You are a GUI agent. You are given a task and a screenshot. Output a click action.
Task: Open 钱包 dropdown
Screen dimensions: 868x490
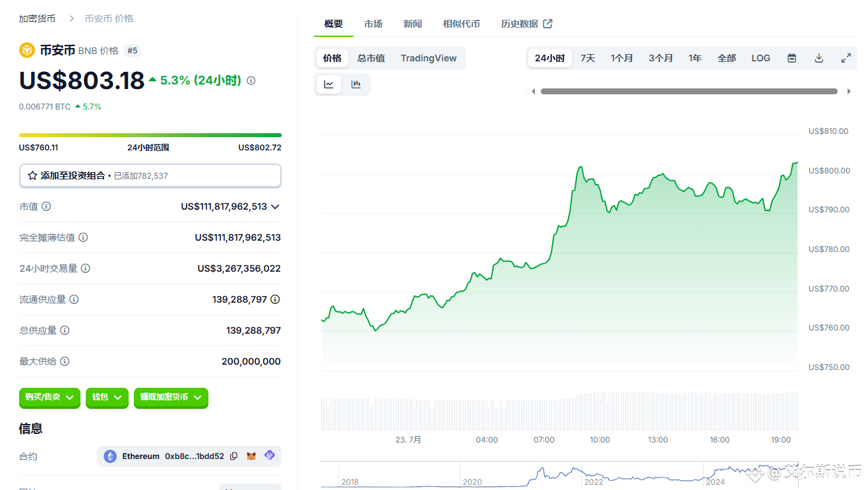click(x=107, y=398)
